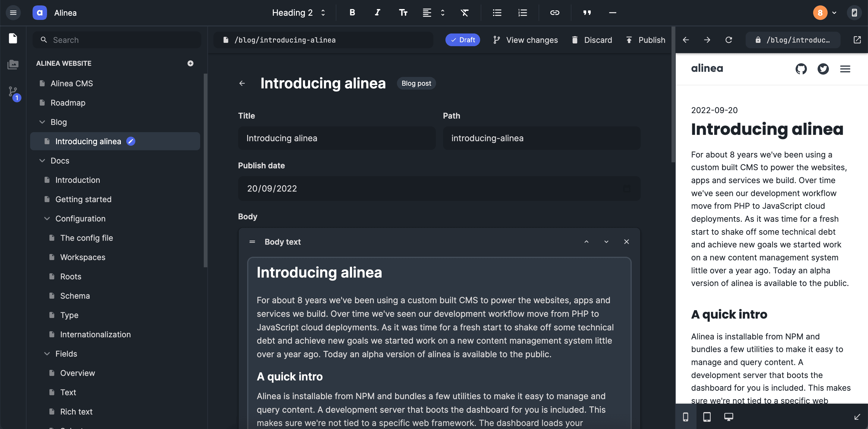Collapse the Blog folder
Screen dimensions: 868x429
(42, 122)
